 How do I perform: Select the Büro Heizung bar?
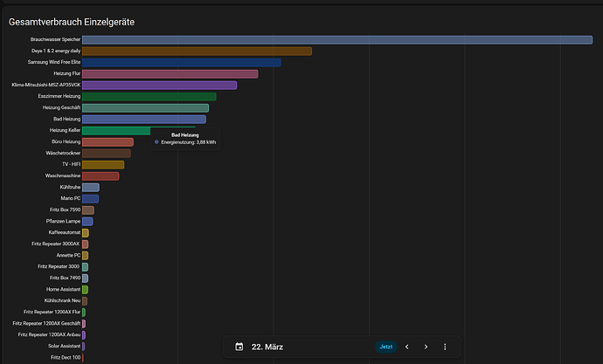pyautogui.click(x=107, y=142)
